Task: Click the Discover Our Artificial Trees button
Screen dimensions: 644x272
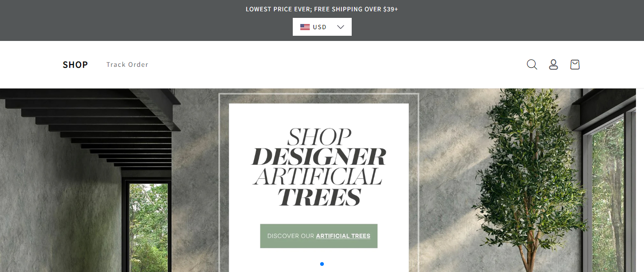Action: 319,236
